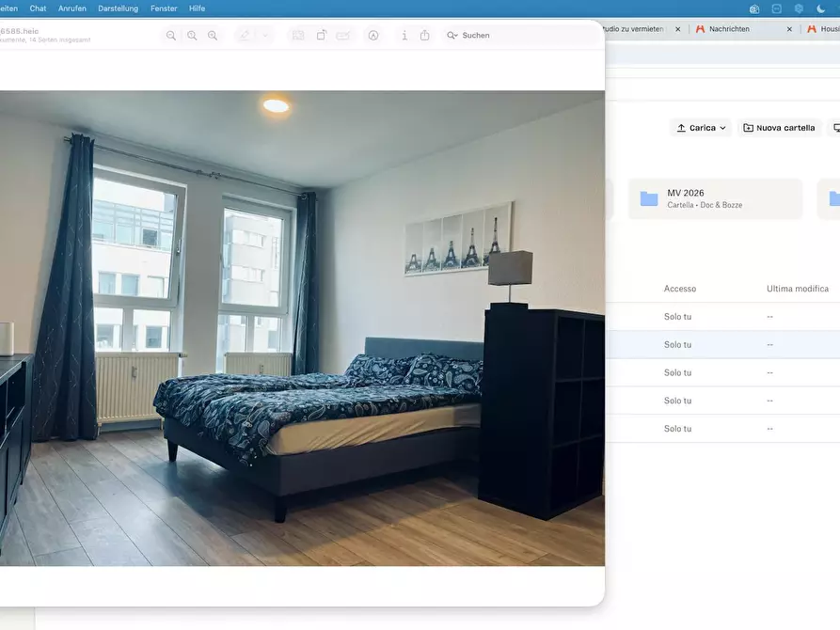The width and height of the screenshot is (840, 630).
Task: Click the 6585.heic file title in Preview
Action: point(20,31)
